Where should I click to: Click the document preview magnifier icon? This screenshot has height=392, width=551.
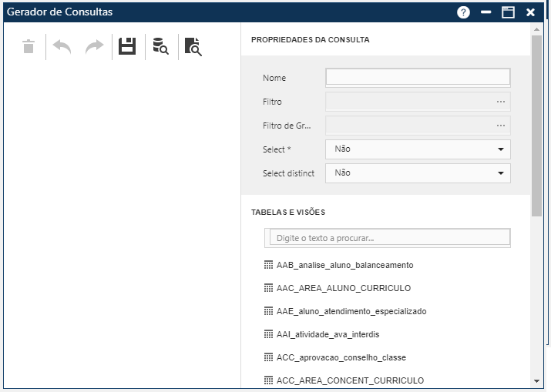pyautogui.click(x=193, y=47)
